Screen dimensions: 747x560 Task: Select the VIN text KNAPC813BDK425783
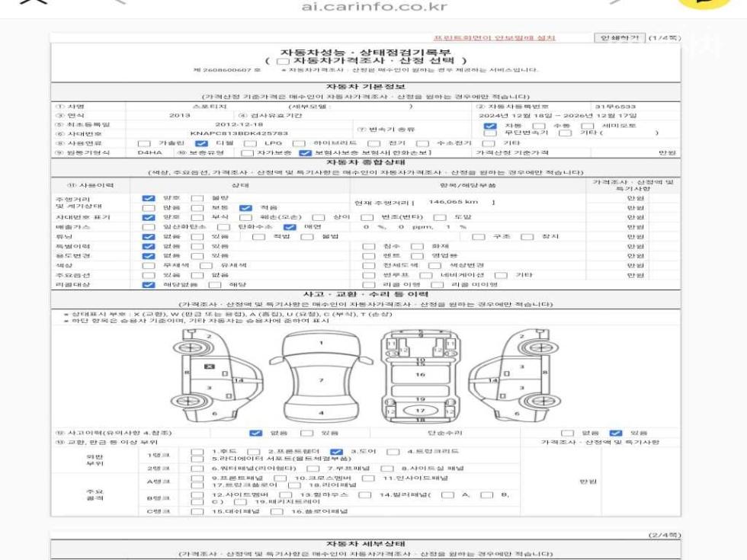pos(239,133)
